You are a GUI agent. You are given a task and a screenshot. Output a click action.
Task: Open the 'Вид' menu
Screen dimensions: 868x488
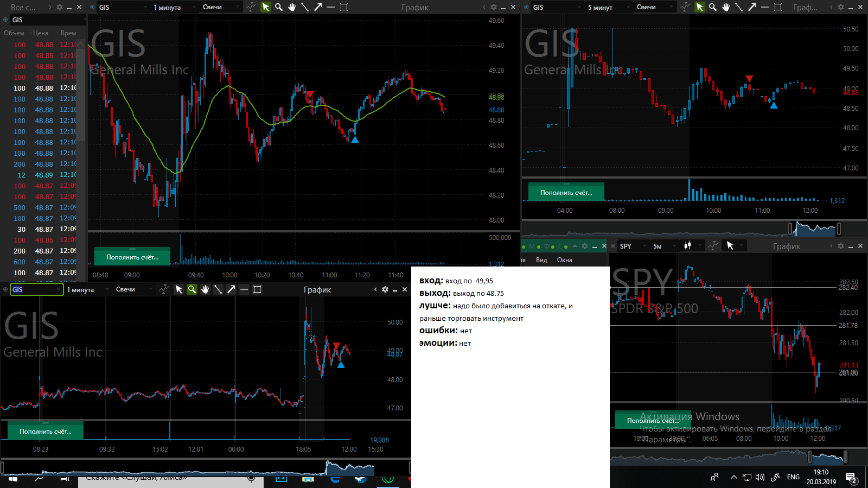[x=541, y=260]
